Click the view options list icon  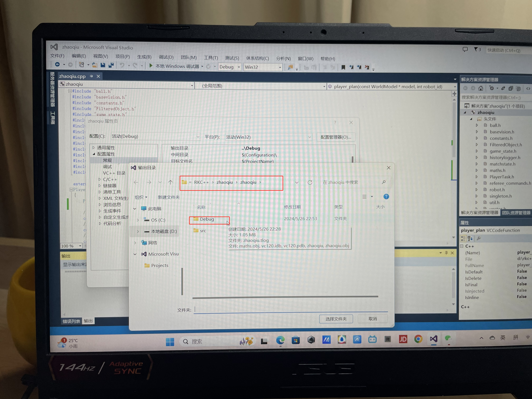tap(365, 197)
